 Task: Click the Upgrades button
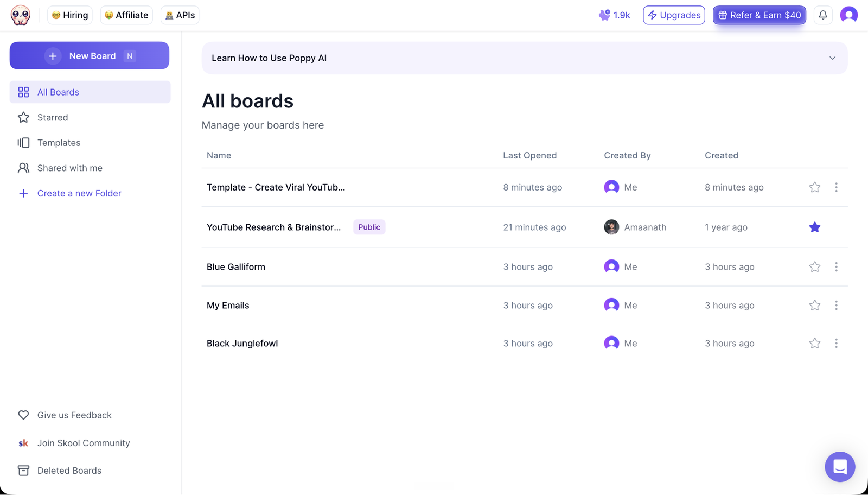coord(674,15)
